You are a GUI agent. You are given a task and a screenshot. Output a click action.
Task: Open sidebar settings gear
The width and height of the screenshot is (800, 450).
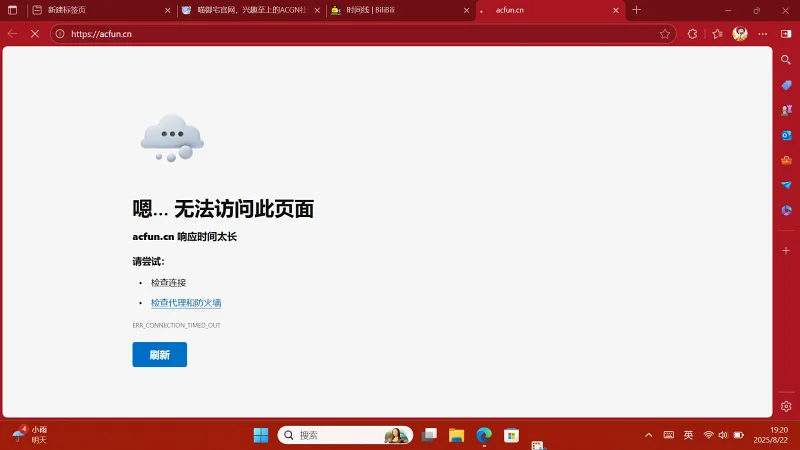pos(786,406)
